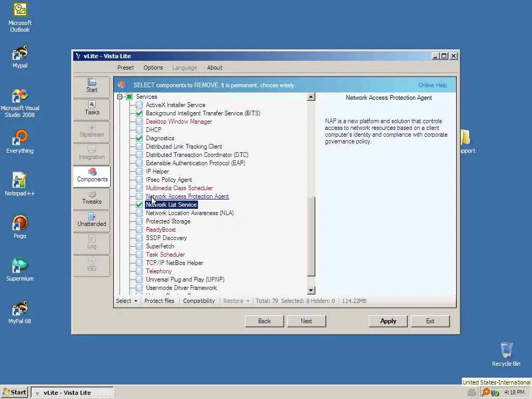Click the MyPal 68 desktop shortcut
This screenshot has width=532, height=399.
[x=20, y=312]
